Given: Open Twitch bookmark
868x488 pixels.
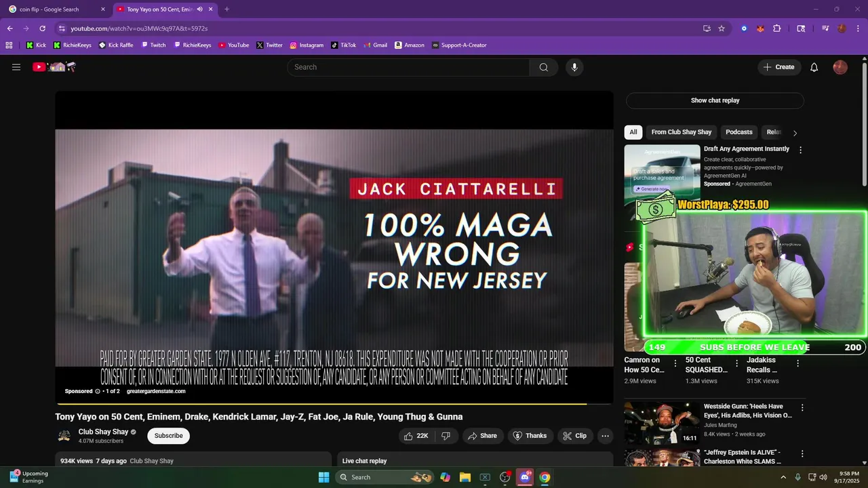Looking at the screenshot, I should (153, 45).
